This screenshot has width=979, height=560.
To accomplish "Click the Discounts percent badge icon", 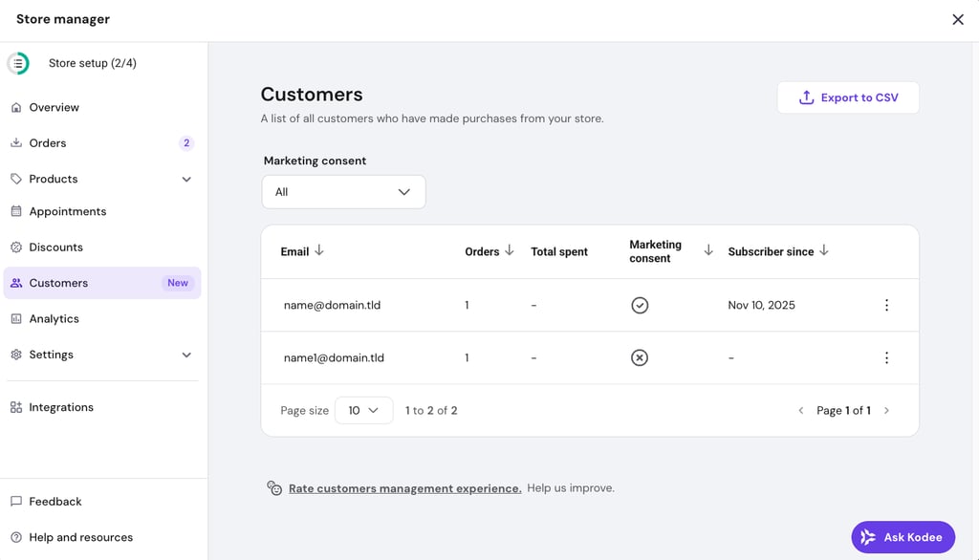I will coord(16,248).
